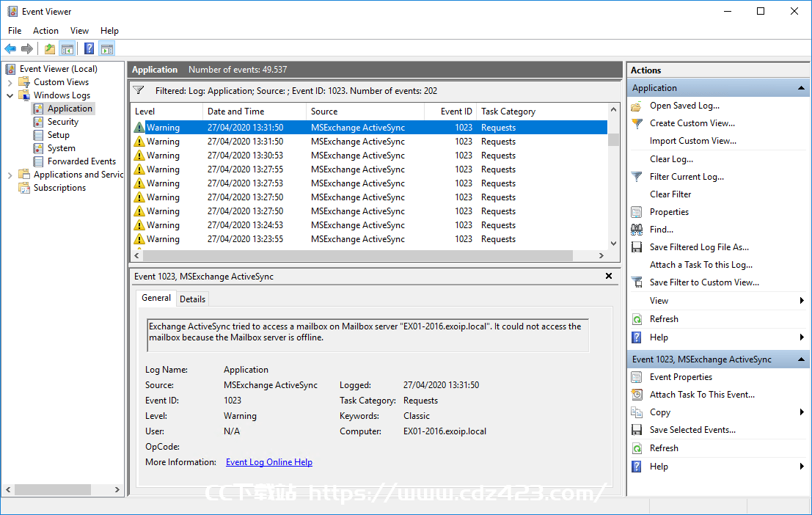Click the Copy icon in Actions pane

pos(637,412)
